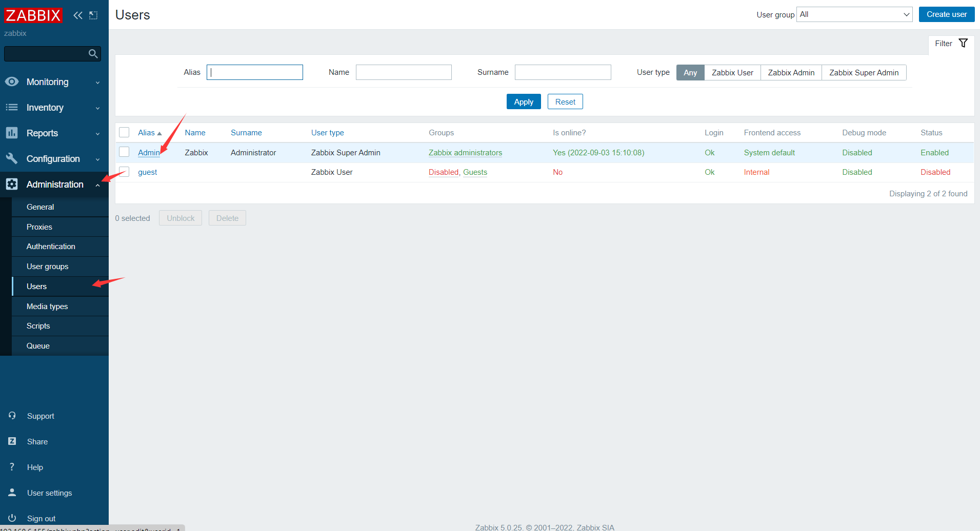Viewport: 980px width, 531px height.
Task: Open the Guests group link
Action: (x=475, y=172)
